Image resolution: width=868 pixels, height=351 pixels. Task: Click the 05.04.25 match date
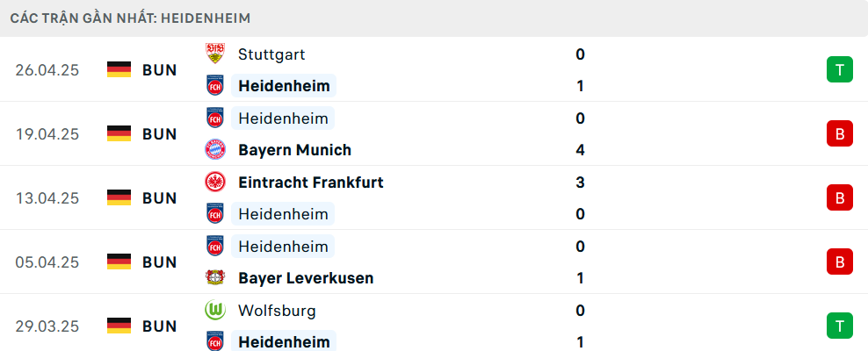point(47,262)
